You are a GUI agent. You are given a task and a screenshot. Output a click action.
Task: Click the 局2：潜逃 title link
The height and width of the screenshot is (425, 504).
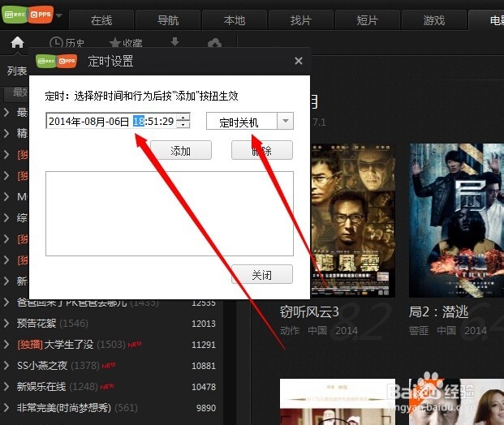coord(439,311)
